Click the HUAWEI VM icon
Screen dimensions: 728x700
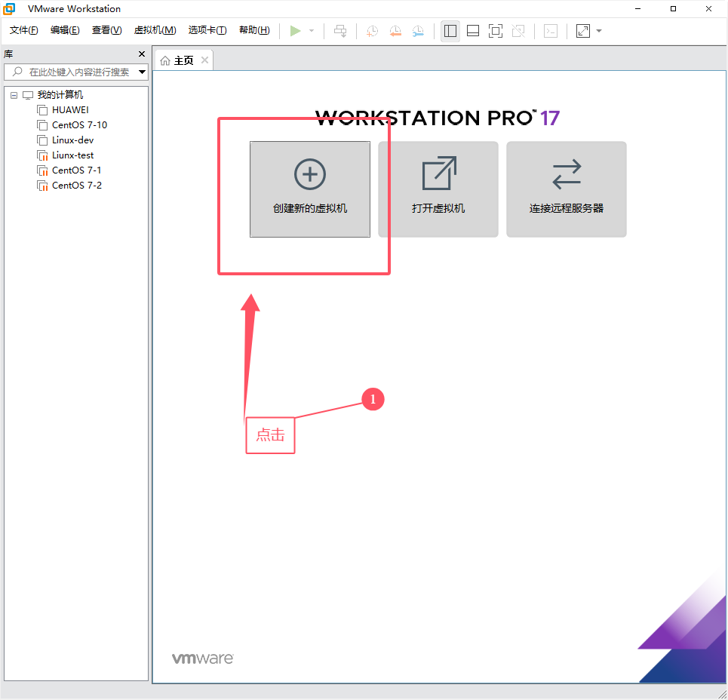point(42,110)
